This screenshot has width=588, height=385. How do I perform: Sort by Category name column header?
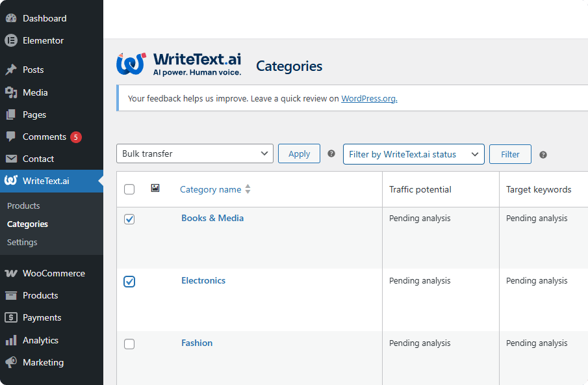click(211, 189)
